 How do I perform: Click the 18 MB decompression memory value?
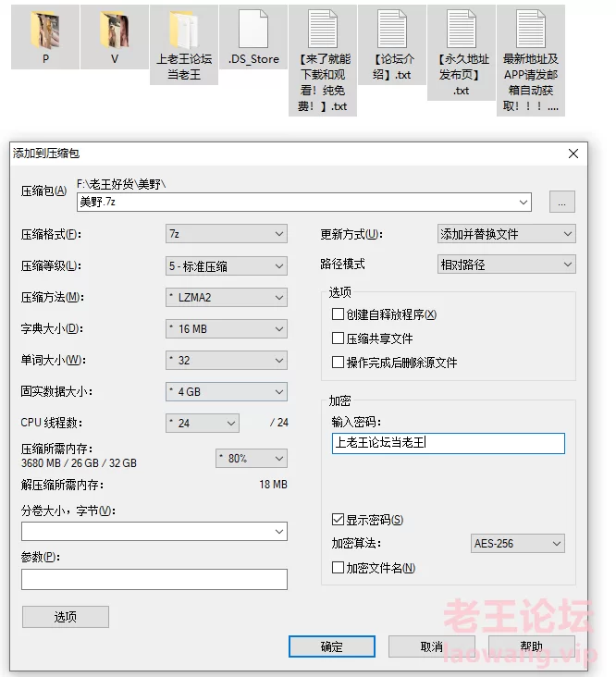click(273, 485)
